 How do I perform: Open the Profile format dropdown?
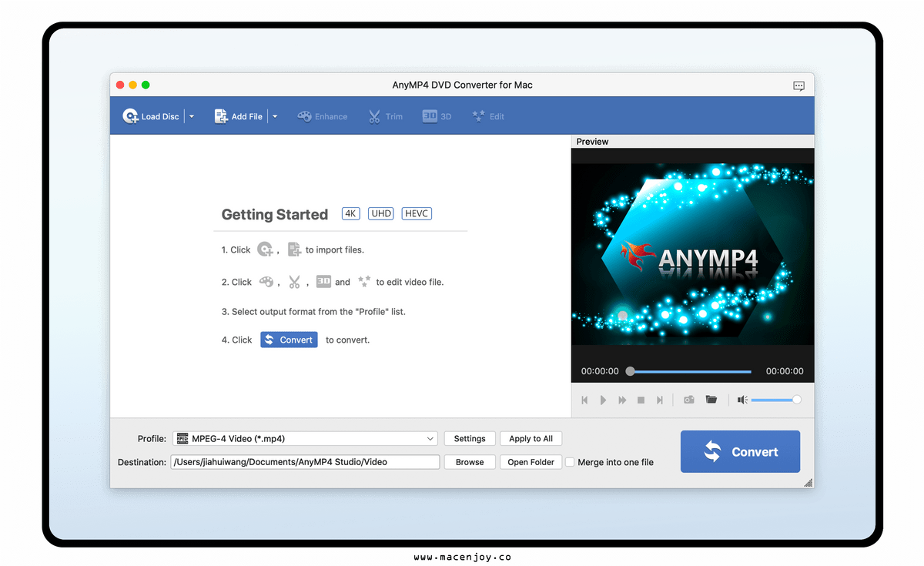click(306, 439)
